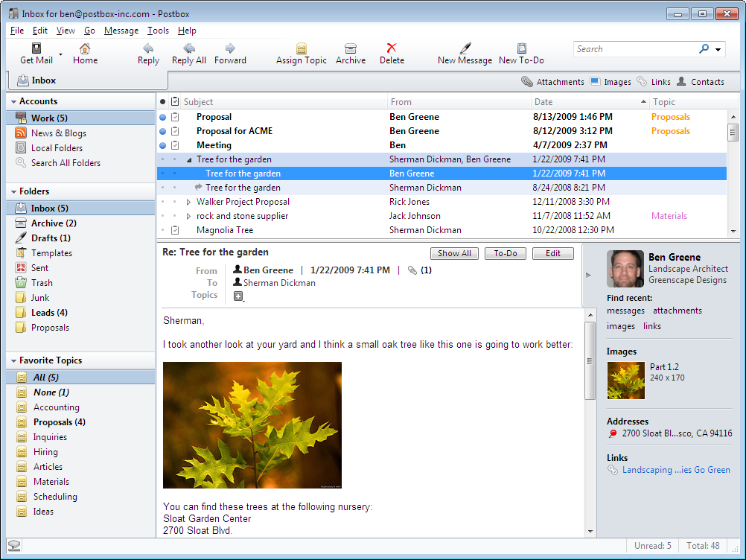
Task: Click Assign Topic toolbar icon
Action: point(302,54)
